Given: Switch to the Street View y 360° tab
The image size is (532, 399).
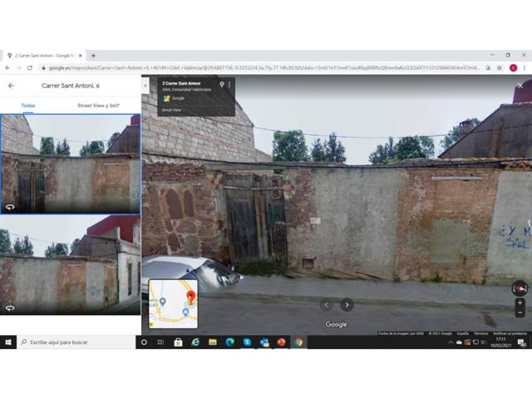Looking at the screenshot, I should click(98, 106).
